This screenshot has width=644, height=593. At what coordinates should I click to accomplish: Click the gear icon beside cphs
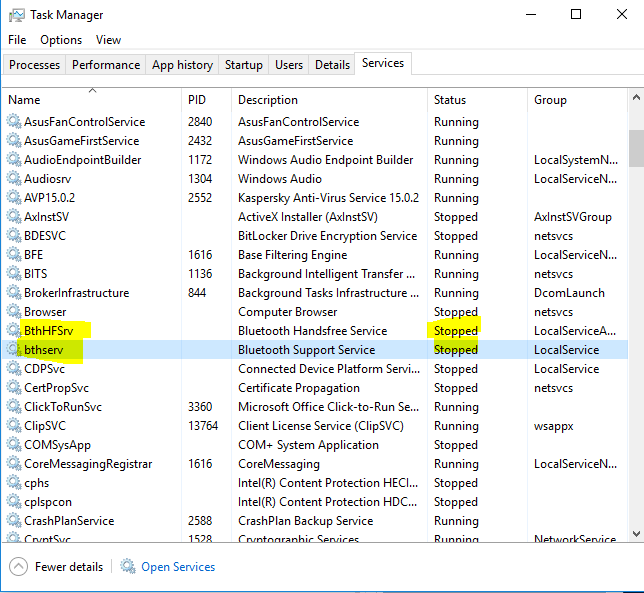14,482
